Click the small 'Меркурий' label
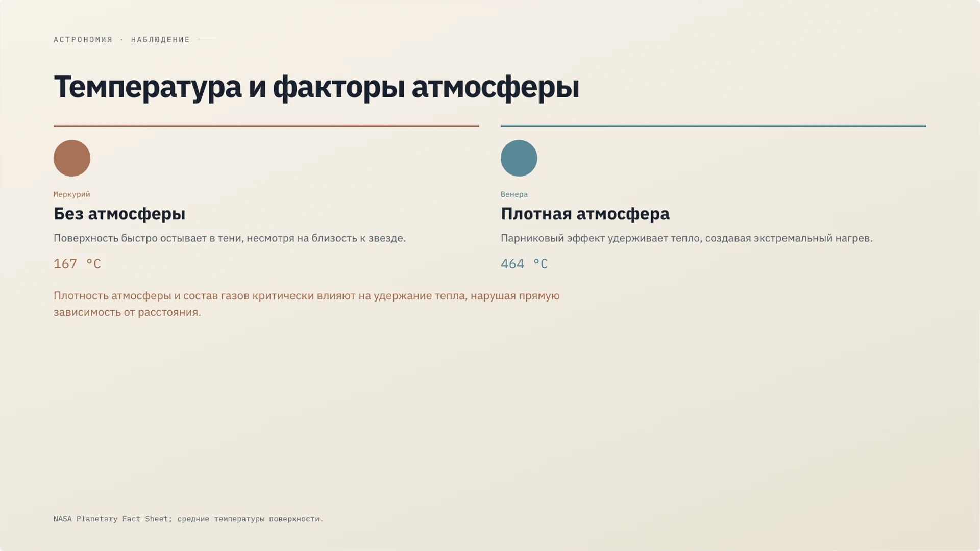Viewport: 980px width, 551px height. [x=72, y=194]
